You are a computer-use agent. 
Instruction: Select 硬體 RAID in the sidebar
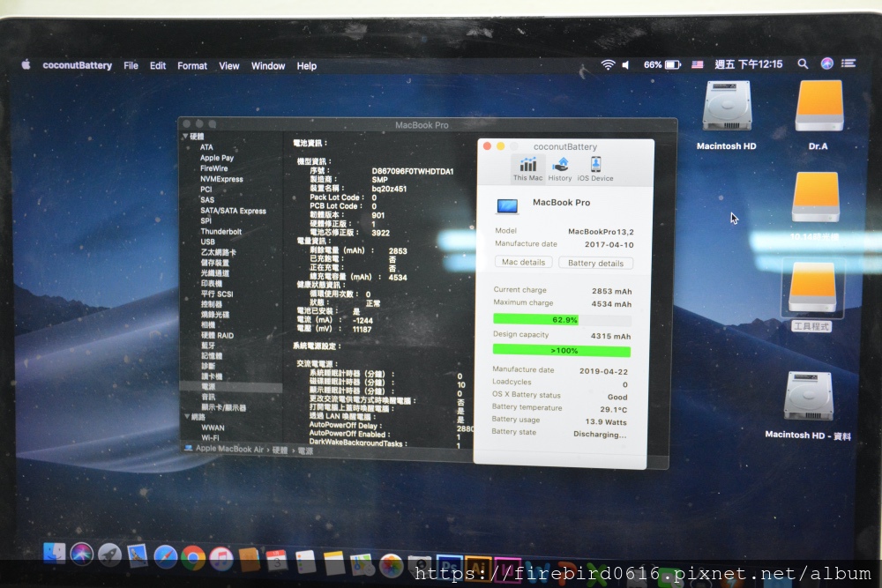coord(217,336)
